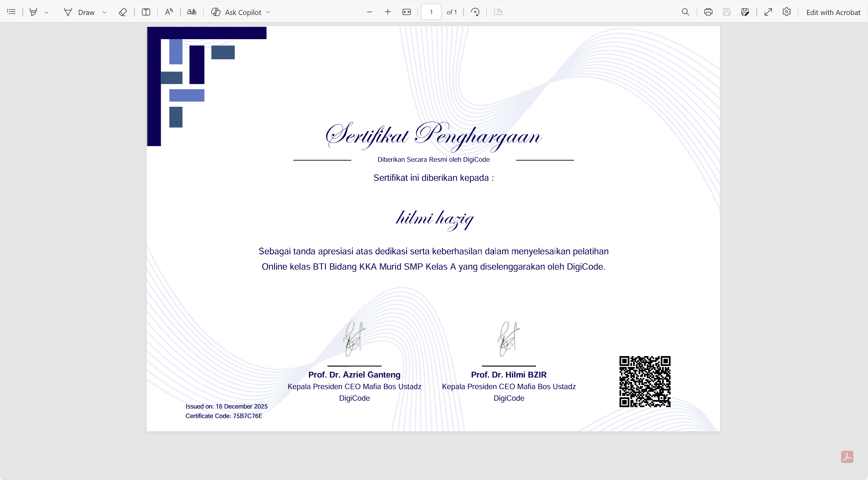This screenshot has width=868, height=480.
Task: Open the Translate tool
Action: coord(192,12)
